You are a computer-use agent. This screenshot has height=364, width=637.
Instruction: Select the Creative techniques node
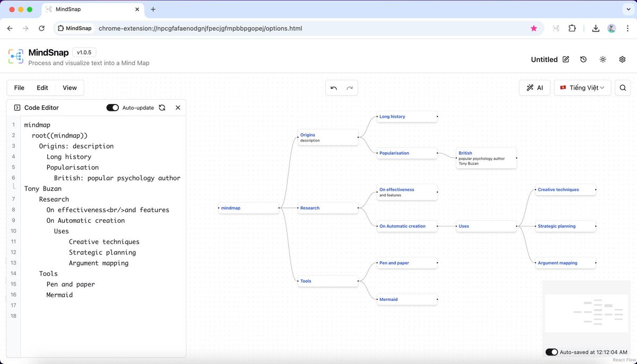pos(565,189)
